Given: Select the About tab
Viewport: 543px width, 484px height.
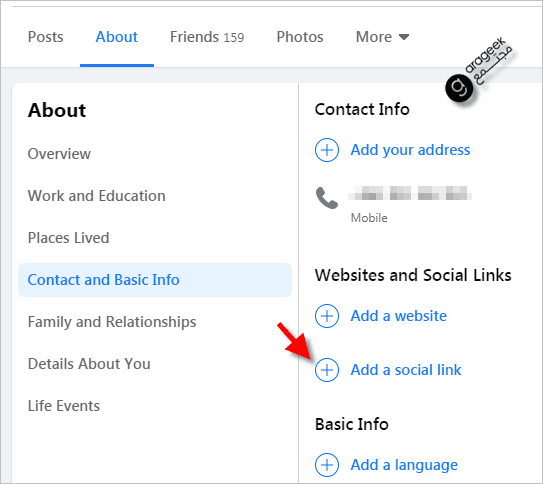Looking at the screenshot, I should 117,37.
